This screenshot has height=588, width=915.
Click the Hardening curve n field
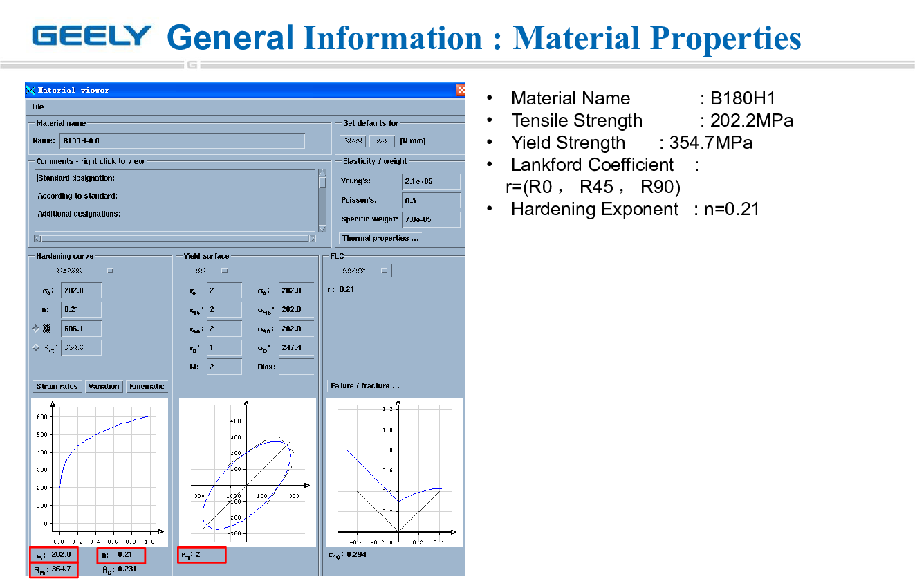81,309
